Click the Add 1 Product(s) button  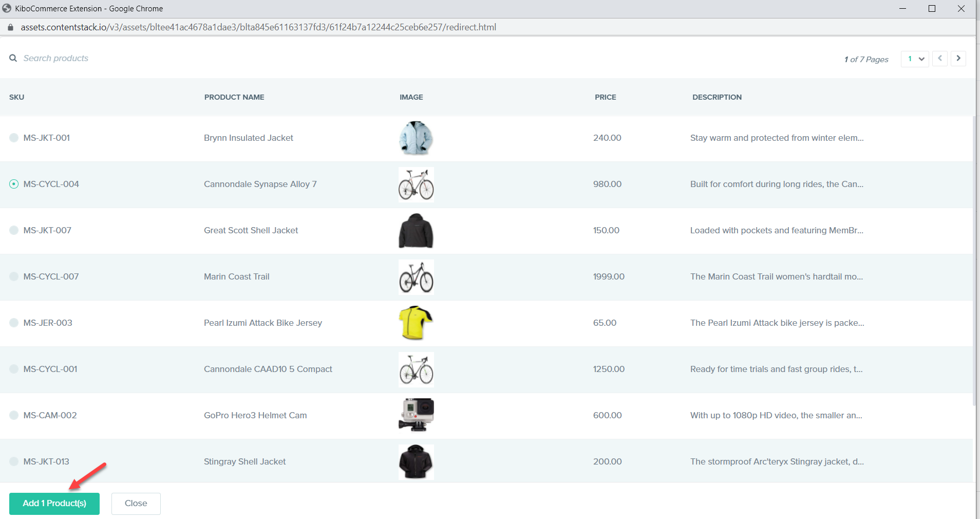pos(54,504)
